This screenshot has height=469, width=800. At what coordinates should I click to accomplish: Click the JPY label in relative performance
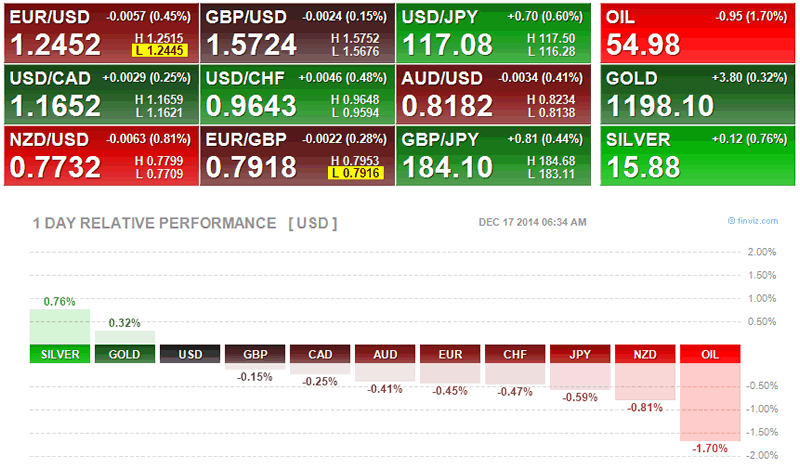tap(580, 354)
